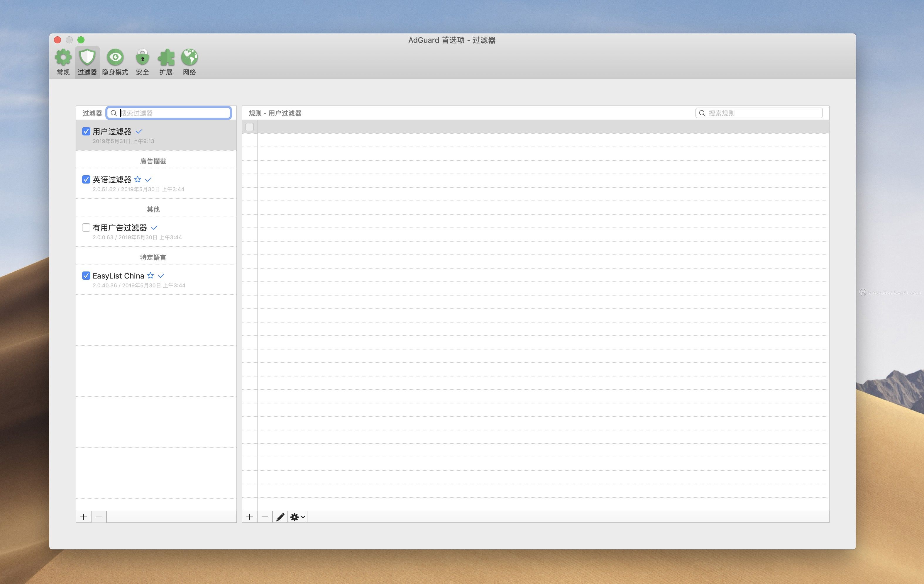Click the magnifier icon in 搜索过滤器 field
Viewport: 924px width, 584px height.
coord(114,113)
